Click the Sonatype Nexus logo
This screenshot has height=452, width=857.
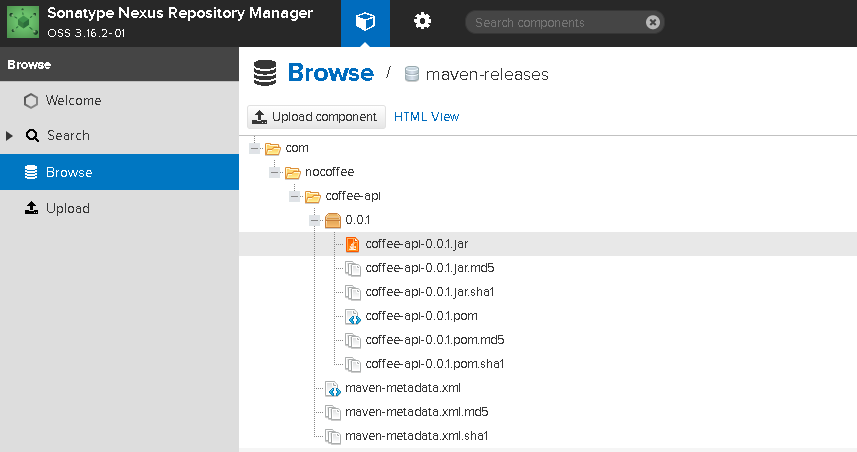click(23, 22)
